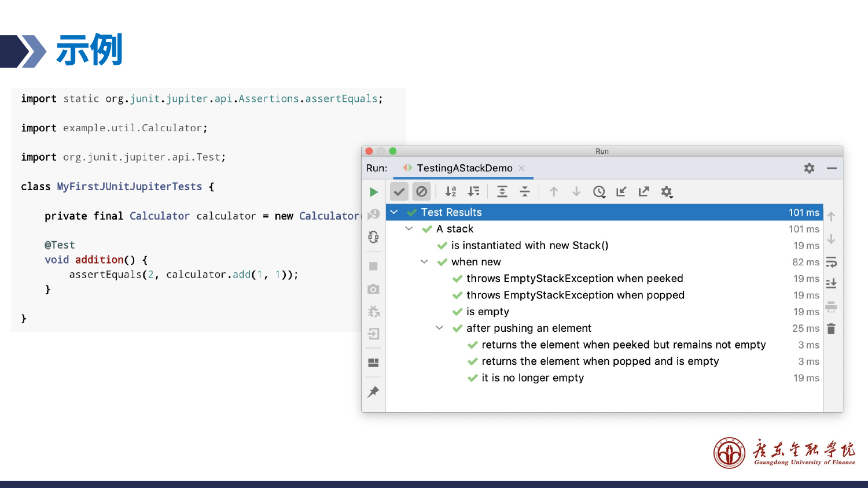This screenshot has width=868, height=488.
Task: Click the print icon in console gutter
Action: click(x=832, y=306)
